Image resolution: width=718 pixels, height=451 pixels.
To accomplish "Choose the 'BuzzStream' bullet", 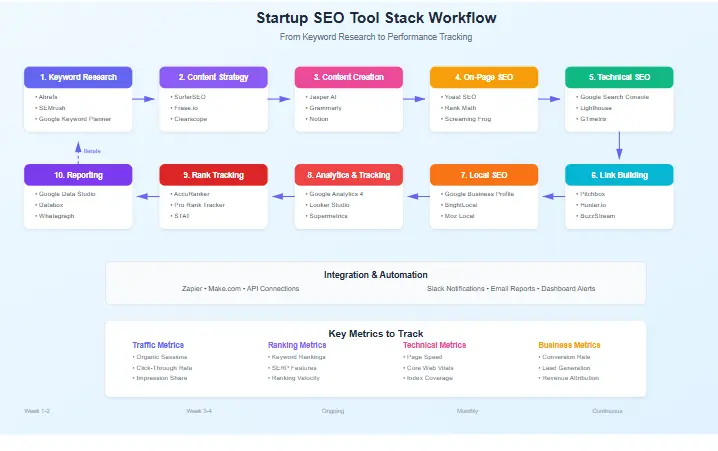I will tap(596, 216).
